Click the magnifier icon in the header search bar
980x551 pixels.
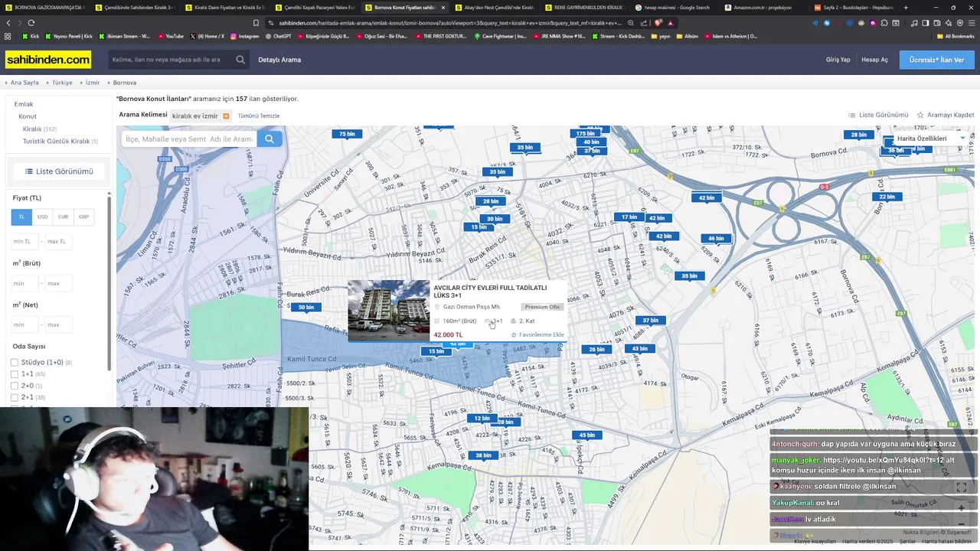[240, 60]
